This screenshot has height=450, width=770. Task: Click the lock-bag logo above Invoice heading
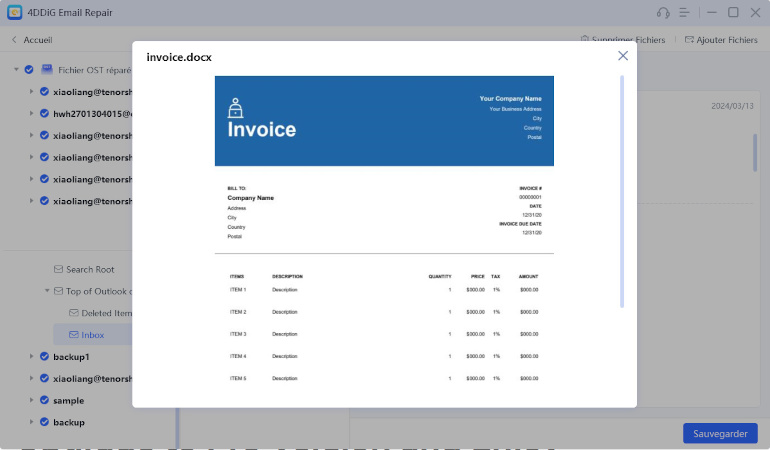coord(235,108)
